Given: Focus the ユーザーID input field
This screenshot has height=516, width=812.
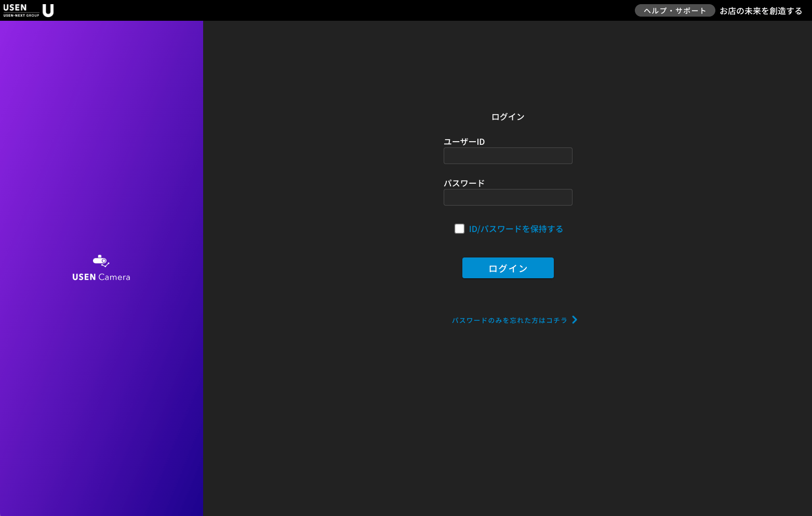Looking at the screenshot, I should click(508, 156).
